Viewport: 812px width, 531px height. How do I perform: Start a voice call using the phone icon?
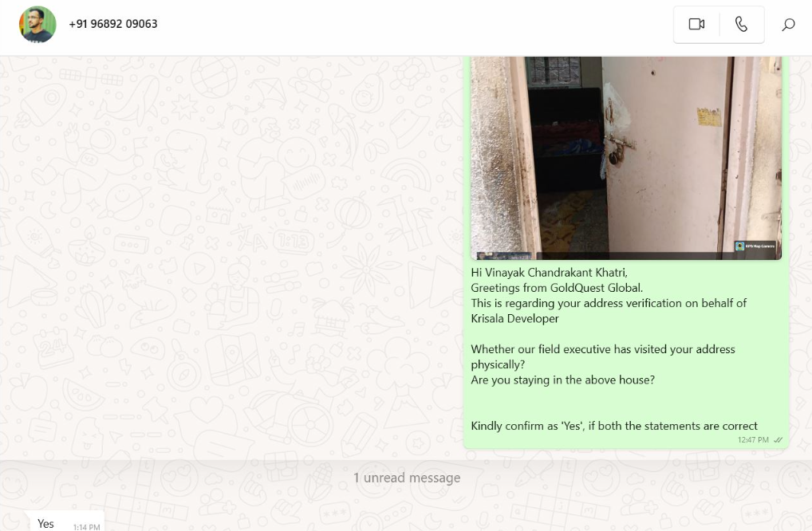pyautogui.click(x=741, y=25)
